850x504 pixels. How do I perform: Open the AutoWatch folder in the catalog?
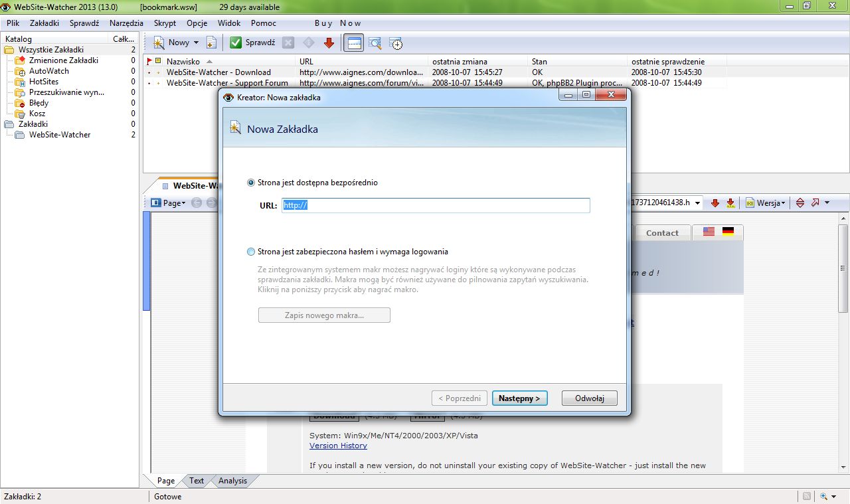[x=48, y=71]
